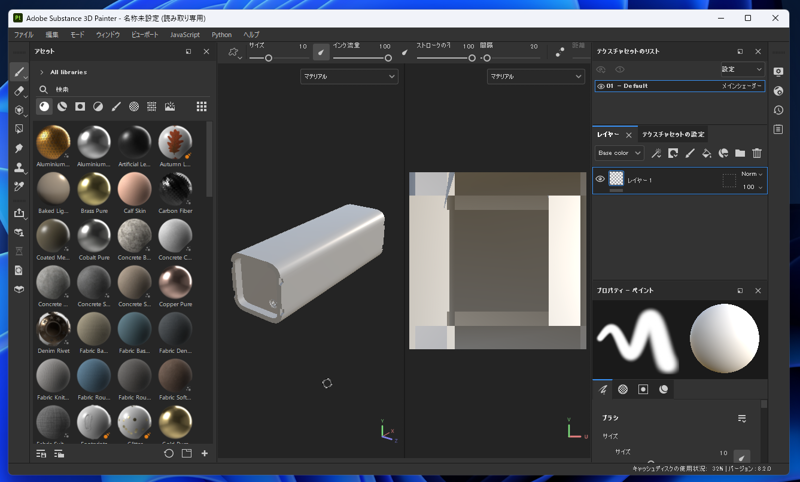Select the Smudge tool
Viewport: 800px width, 482px height.
pos(19,148)
